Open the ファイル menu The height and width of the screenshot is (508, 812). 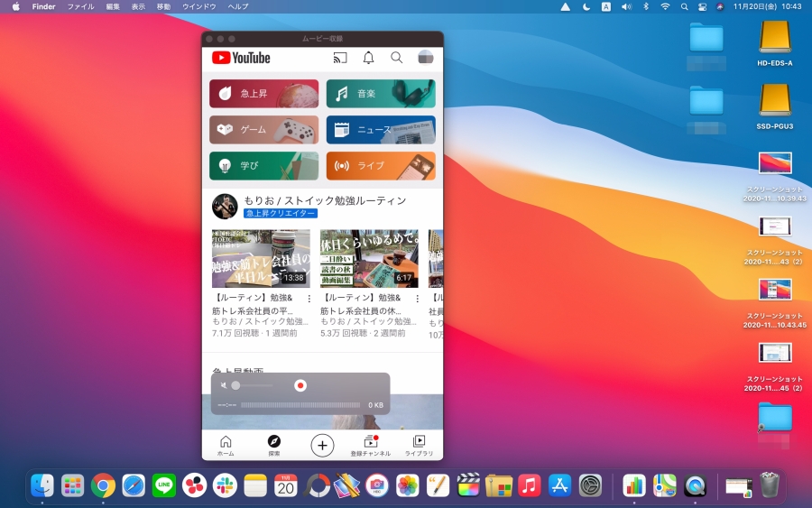pyautogui.click(x=81, y=6)
